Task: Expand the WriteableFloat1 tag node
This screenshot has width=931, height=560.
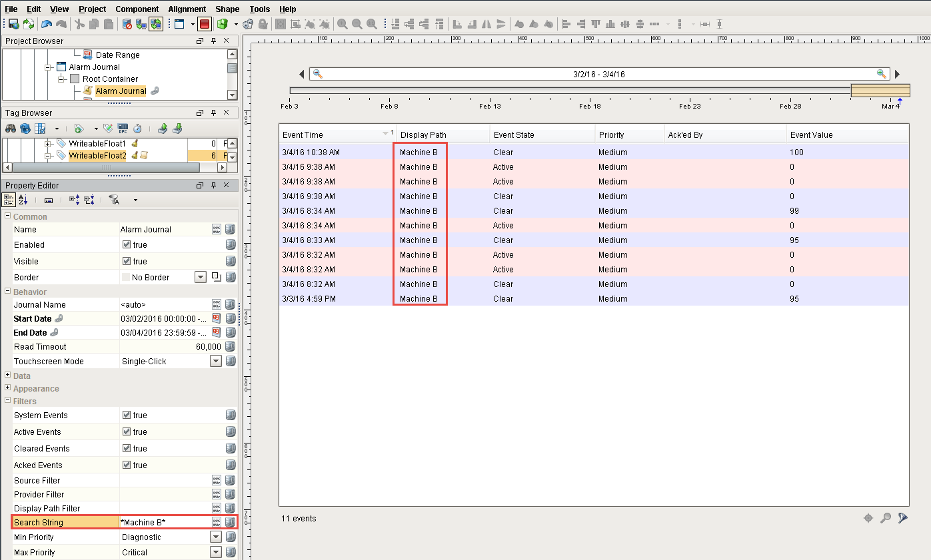Action: [49, 143]
